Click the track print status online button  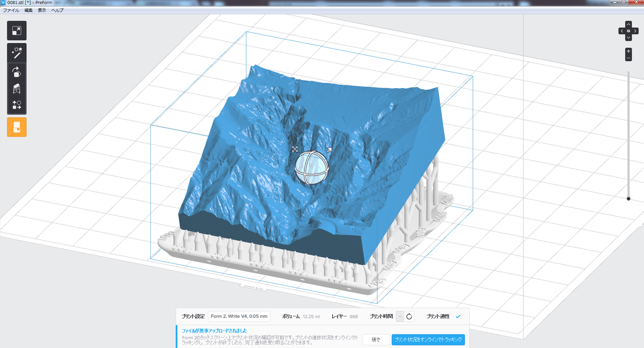(x=428, y=339)
